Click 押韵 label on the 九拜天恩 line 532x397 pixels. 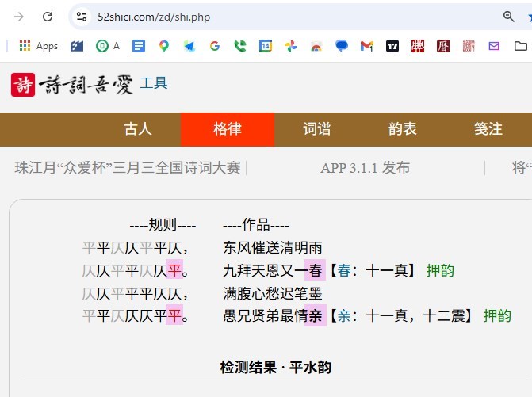click(x=440, y=270)
